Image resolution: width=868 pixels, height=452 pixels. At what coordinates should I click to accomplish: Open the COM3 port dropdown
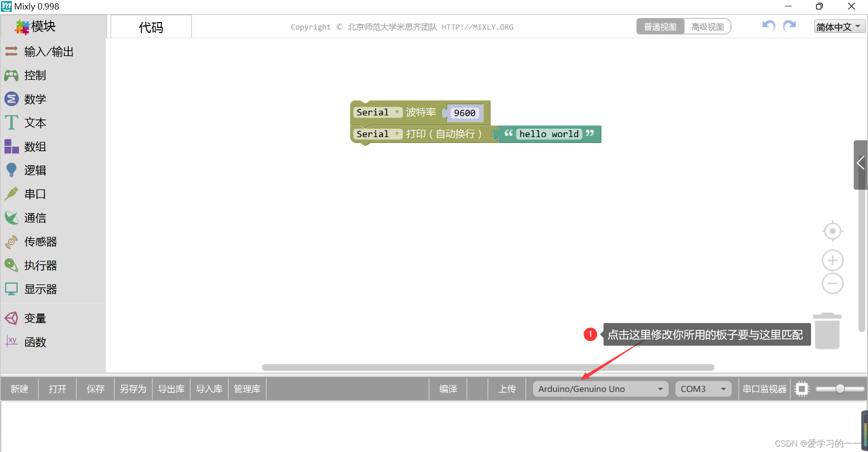click(703, 389)
